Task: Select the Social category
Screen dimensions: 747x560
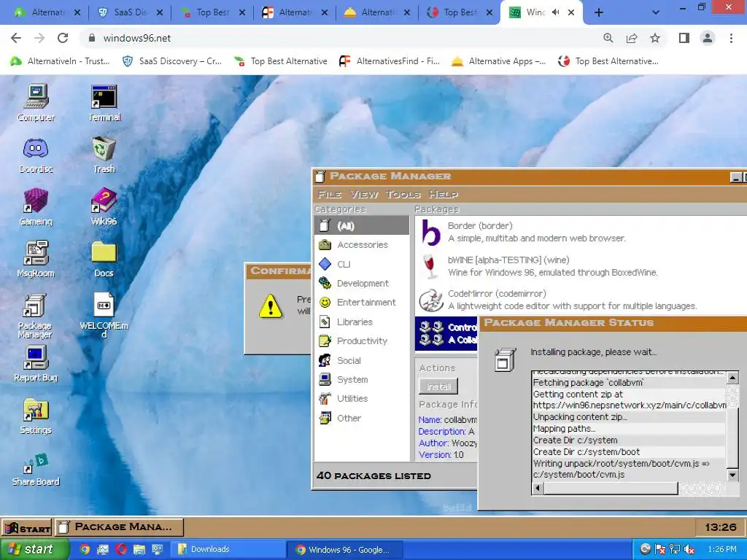Action: [362, 360]
